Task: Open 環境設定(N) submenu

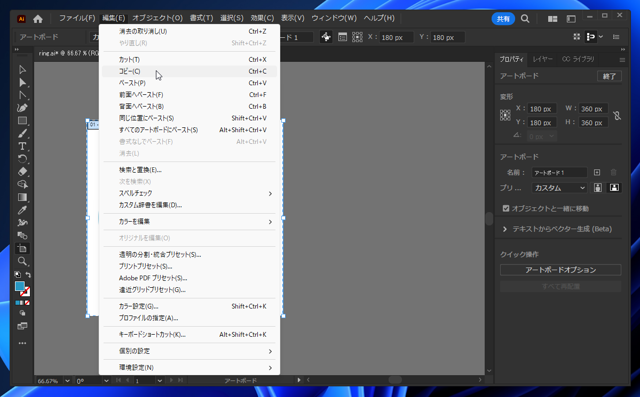Action: click(189, 368)
